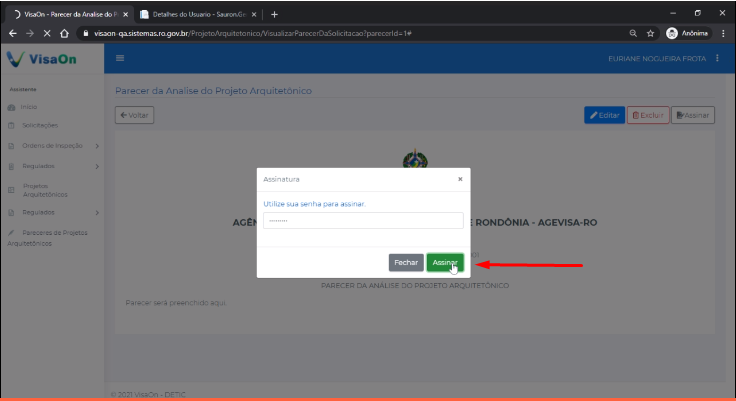Click text 'Parecer será preenchido aqui.'
736x401 pixels.
pyautogui.click(x=176, y=303)
